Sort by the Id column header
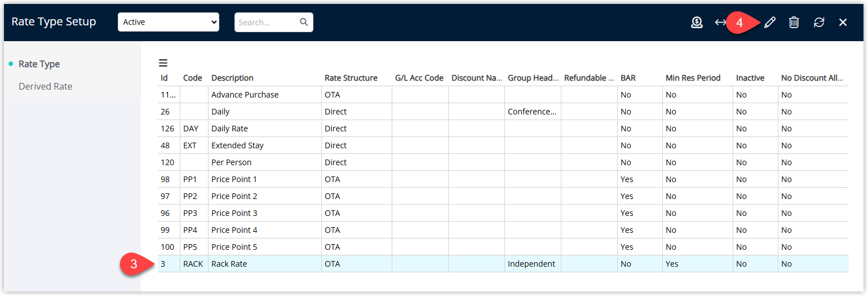Viewport: 868px width, 296px height. pos(164,78)
